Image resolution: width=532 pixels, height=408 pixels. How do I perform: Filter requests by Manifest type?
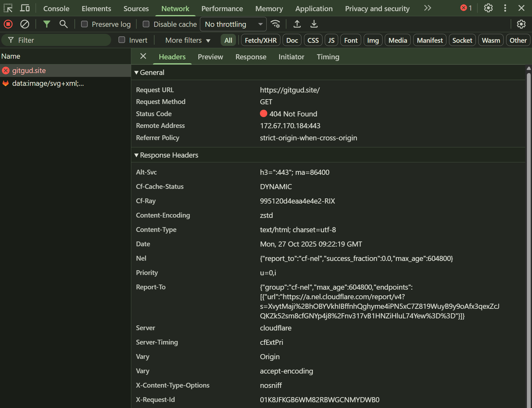(430, 40)
